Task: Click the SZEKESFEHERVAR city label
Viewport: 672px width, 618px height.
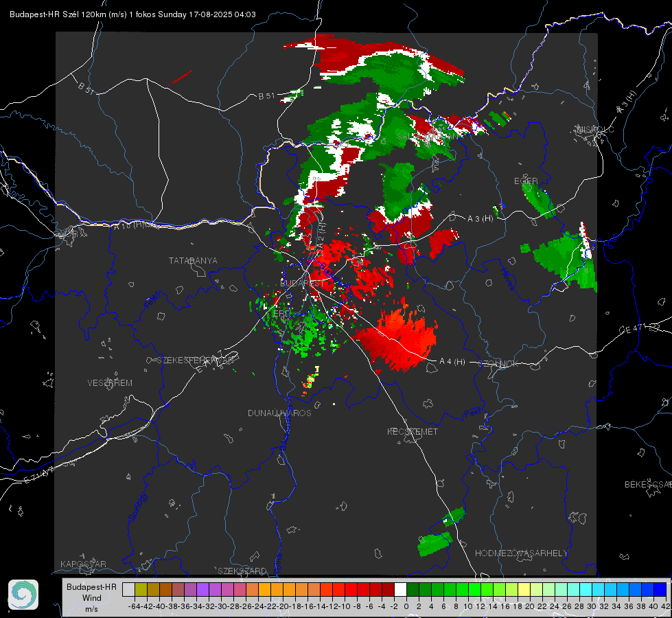Action: [196, 360]
